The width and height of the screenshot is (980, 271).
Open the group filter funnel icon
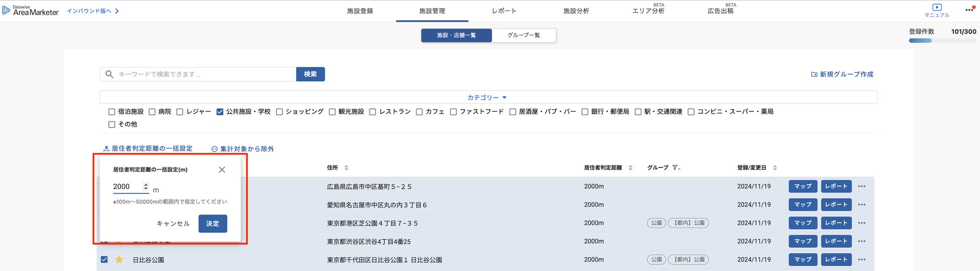tap(675, 167)
